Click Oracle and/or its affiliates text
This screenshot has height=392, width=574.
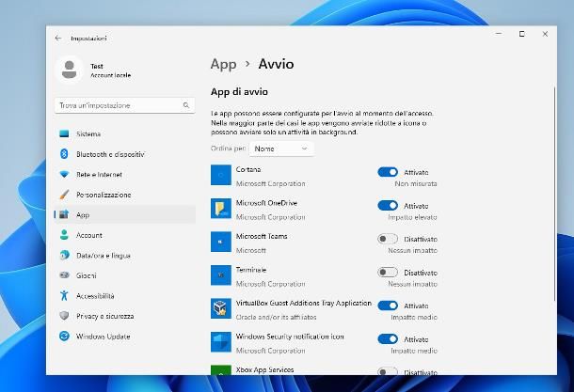coord(276,317)
